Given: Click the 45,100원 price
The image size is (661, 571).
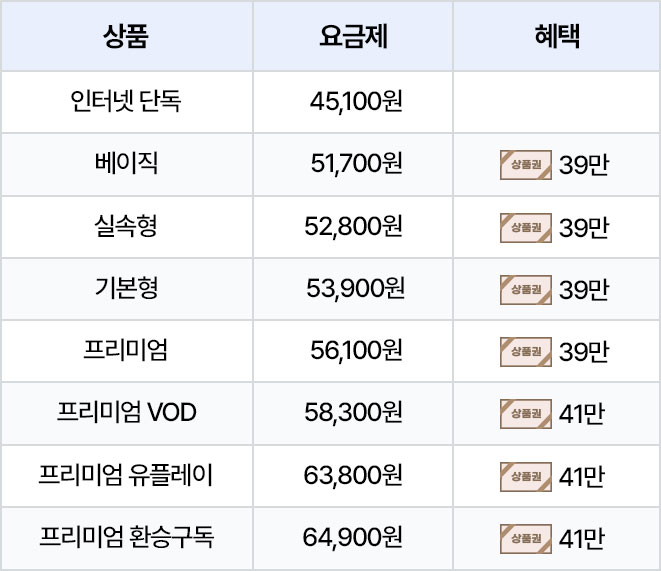Looking at the screenshot, I should click(356, 102).
